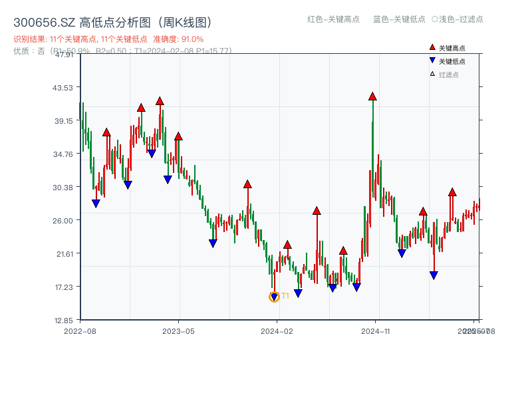Click the 2024-11 x-axis label
The width and height of the screenshot is (532, 399).
click(376, 331)
